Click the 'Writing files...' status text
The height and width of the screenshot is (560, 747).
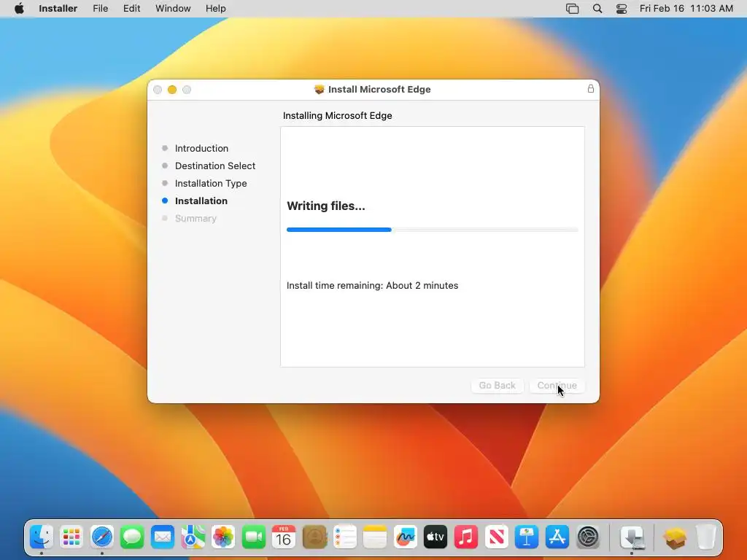326,206
